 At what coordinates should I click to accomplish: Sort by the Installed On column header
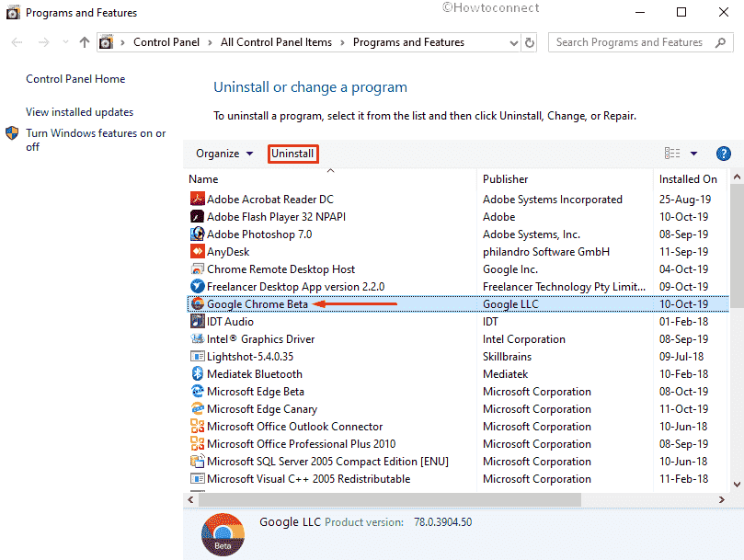(x=691, y=179)
